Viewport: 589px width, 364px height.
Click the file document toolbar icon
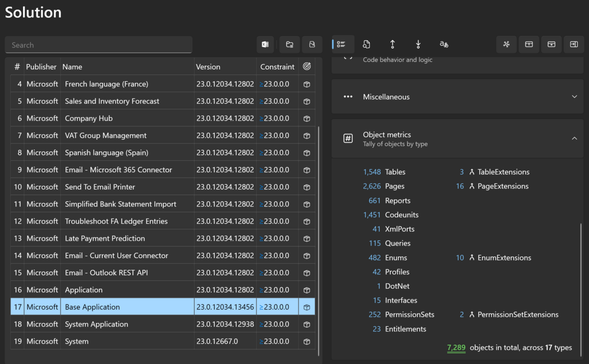click(x=312, y=44)
